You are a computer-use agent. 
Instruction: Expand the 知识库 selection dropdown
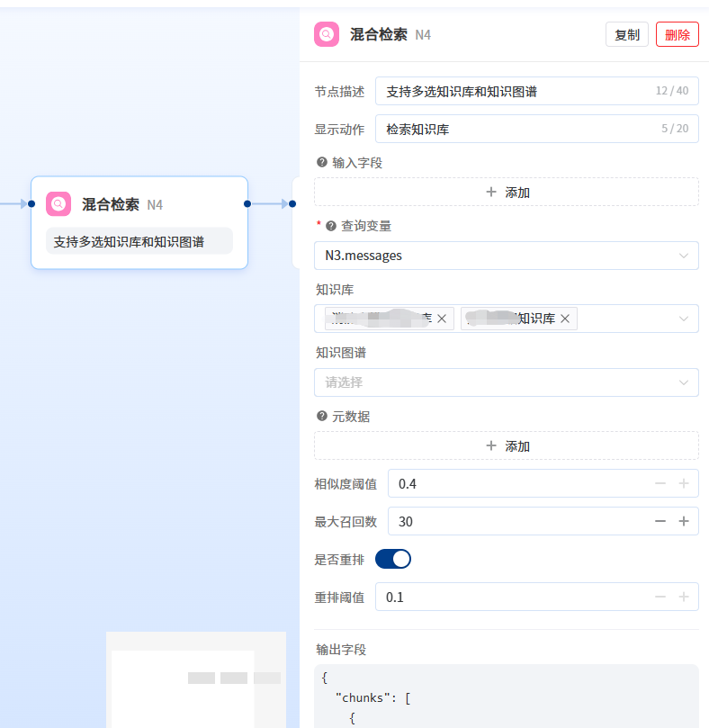click(684, 319)
